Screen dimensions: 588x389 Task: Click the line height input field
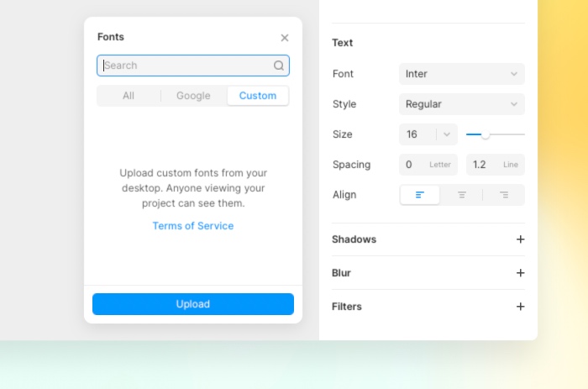[x=495, y=165]
